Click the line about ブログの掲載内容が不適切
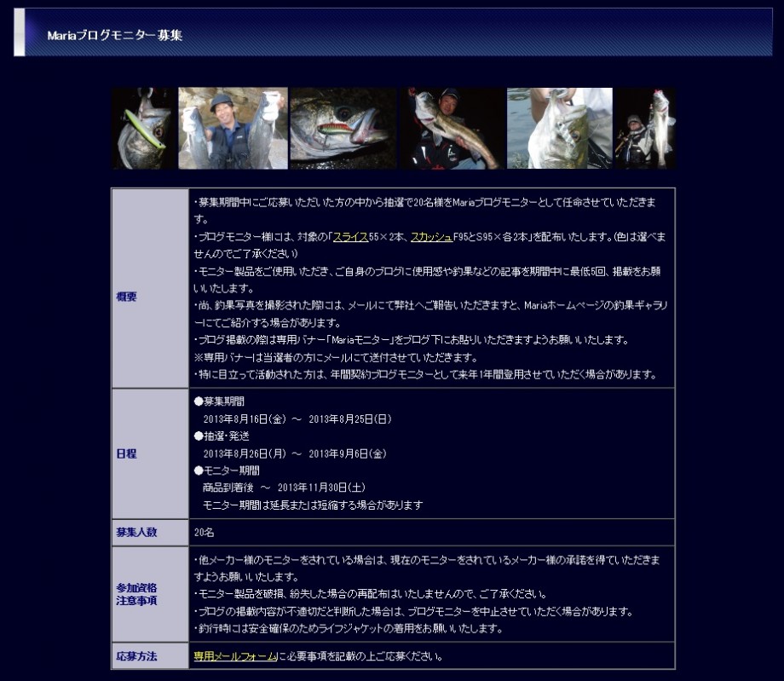Viewport: 784px width, 681px height. 414,611
